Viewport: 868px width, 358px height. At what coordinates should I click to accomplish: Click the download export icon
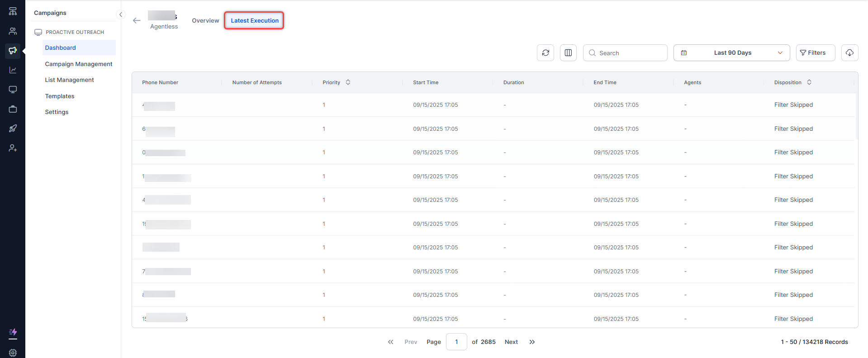(x=849, y=53)
